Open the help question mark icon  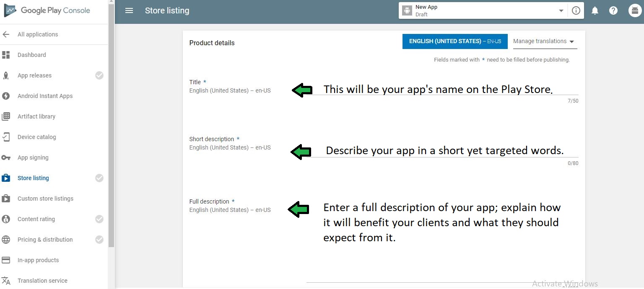(x=613, y=10)
